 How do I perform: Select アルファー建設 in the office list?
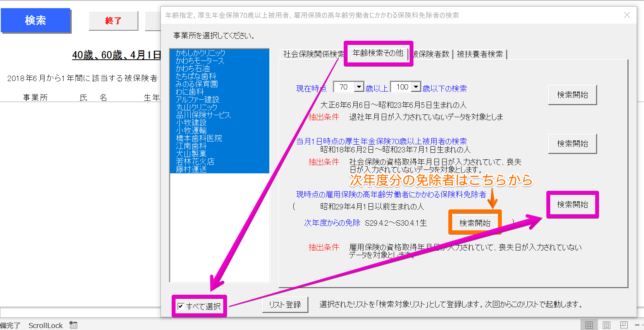pos(219,100)
